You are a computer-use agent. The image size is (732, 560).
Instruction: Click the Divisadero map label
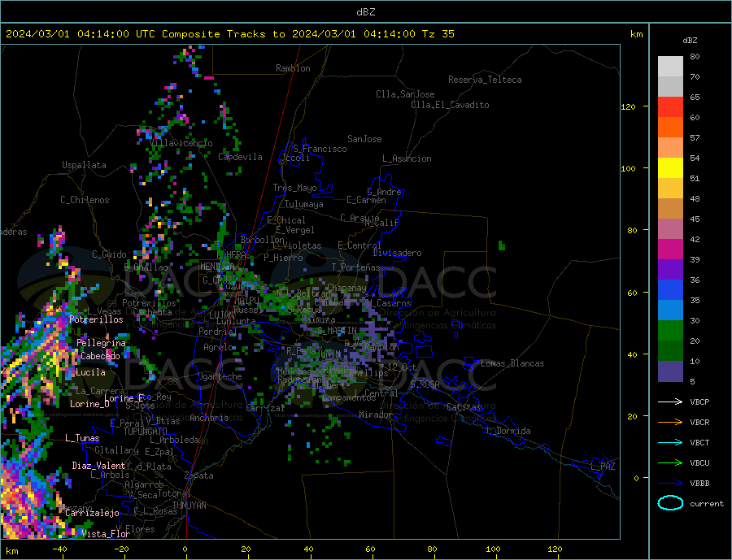point(397,253)
